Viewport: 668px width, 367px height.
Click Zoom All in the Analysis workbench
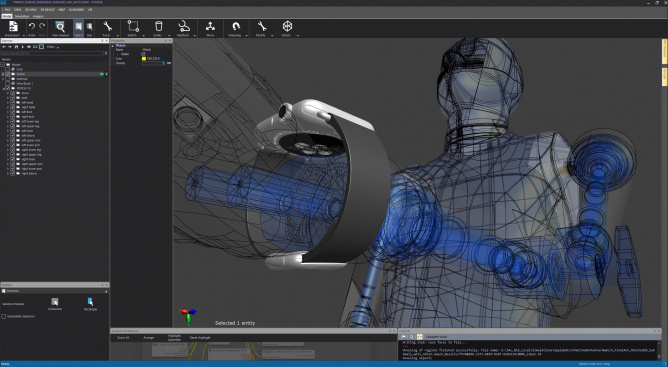coord(123,338)
